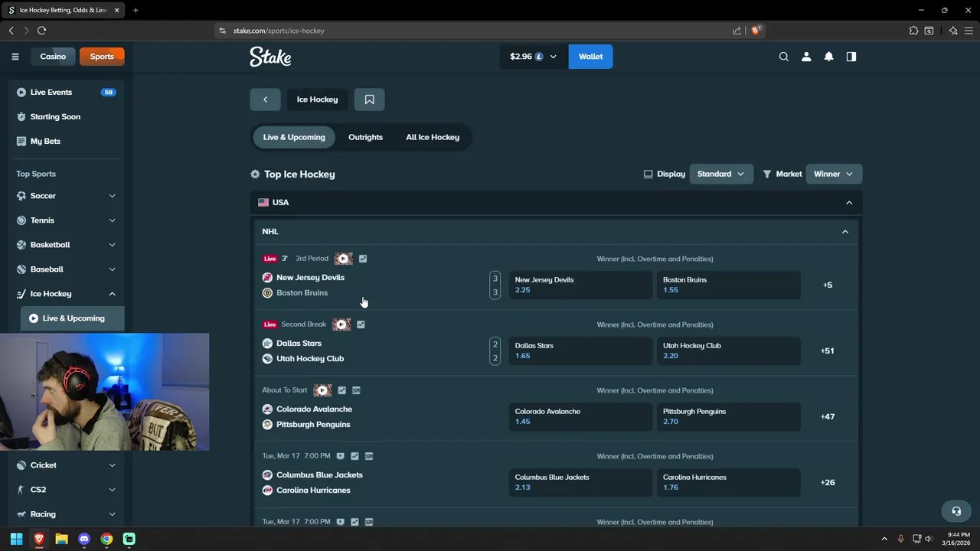The width and height of the screenshot is (980, 551).
Task: Switch to Sports mode
Action: 102,57
